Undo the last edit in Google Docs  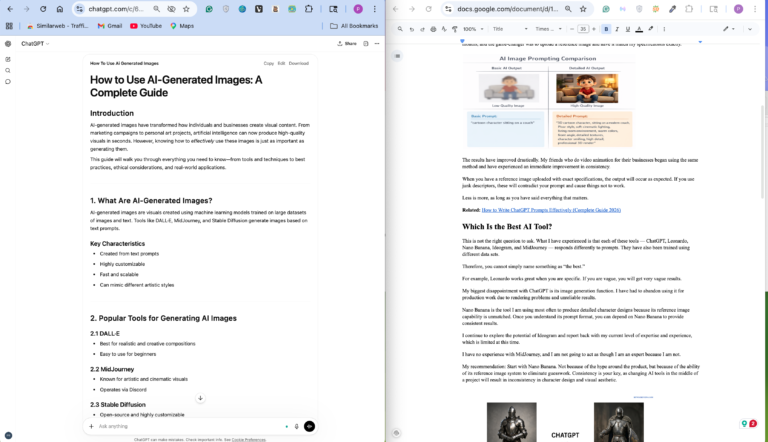point(411,29)
